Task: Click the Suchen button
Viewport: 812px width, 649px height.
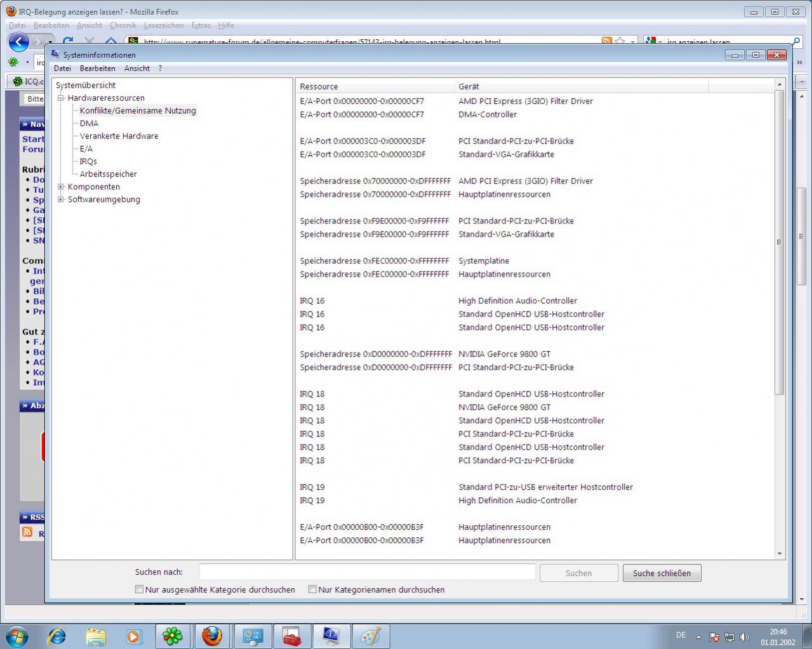Action: 578,573
